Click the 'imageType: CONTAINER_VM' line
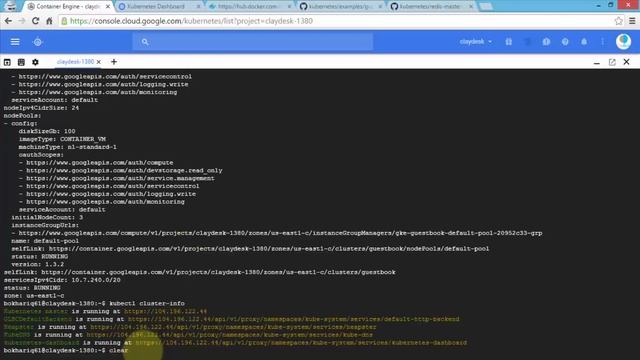 tap(62, 139)
